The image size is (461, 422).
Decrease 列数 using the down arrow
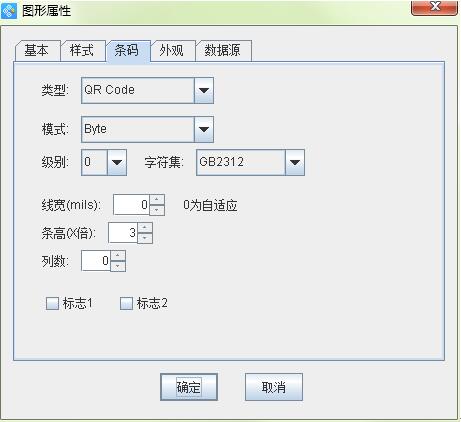tap(118, 266)
